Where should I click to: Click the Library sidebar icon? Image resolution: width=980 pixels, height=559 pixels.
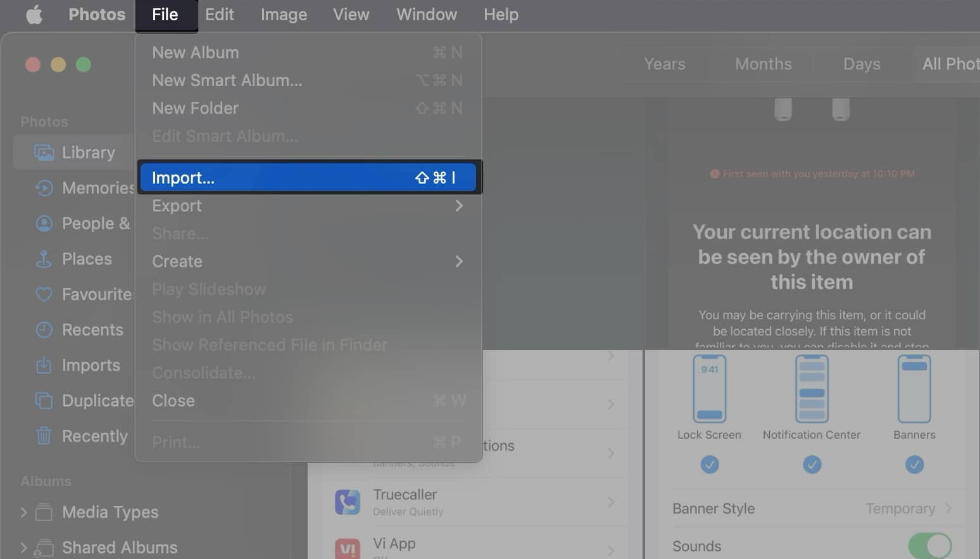coord(44,153)
